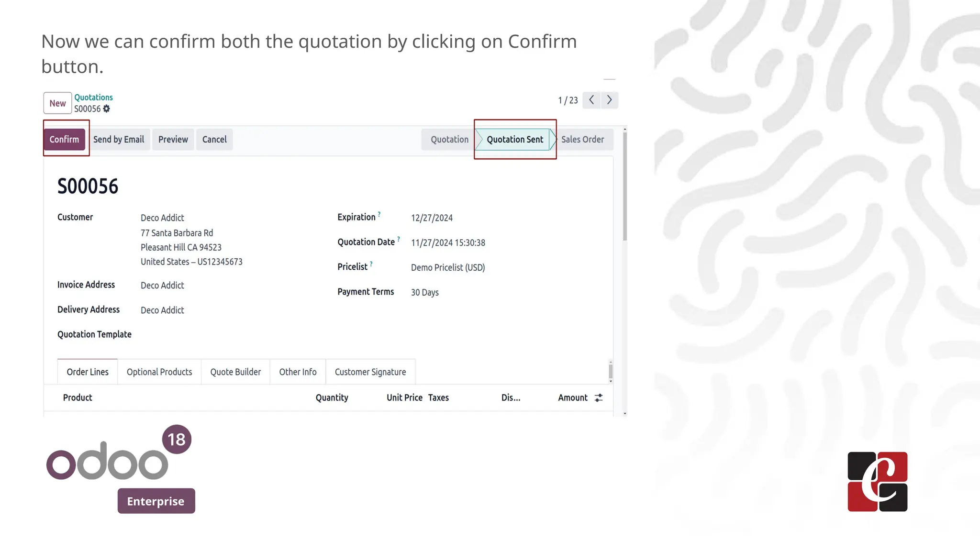Open the Quotations breadcrumb link

point(93,97)
